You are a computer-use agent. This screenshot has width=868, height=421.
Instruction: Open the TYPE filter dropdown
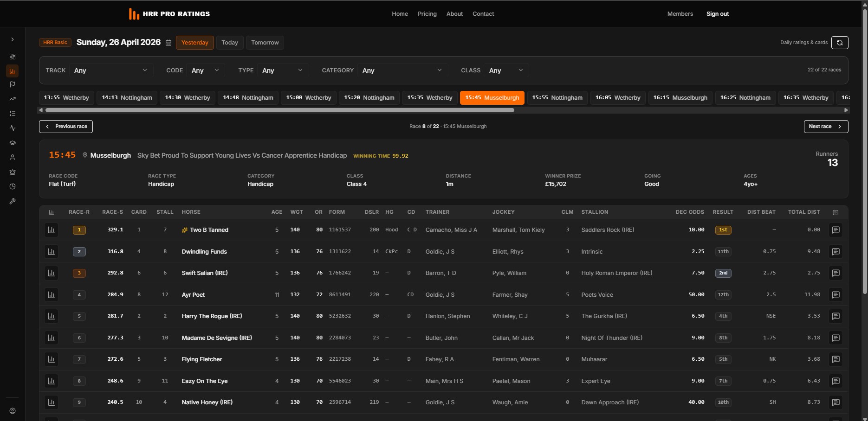pyautogui.click(x=282, y=70)
